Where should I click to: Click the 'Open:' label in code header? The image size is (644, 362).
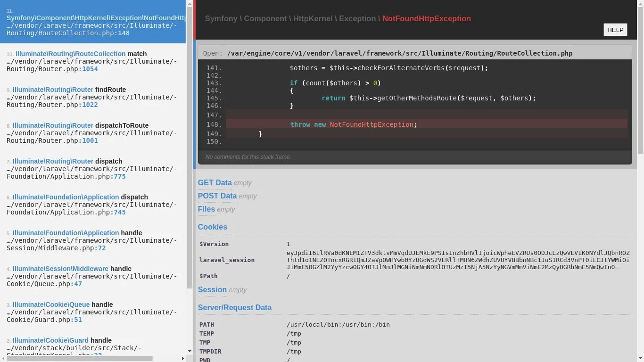tap(213, 53)
